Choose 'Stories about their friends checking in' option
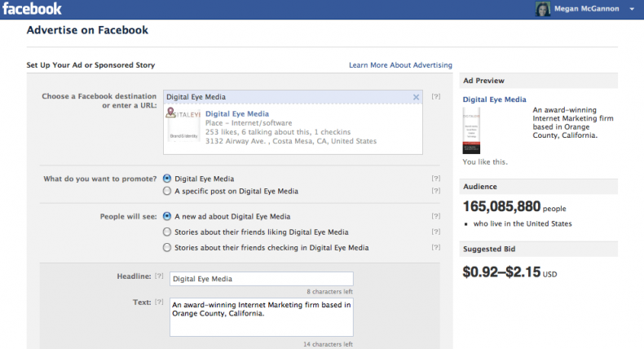Screen dimensions: 644x349 pos(167,248)
